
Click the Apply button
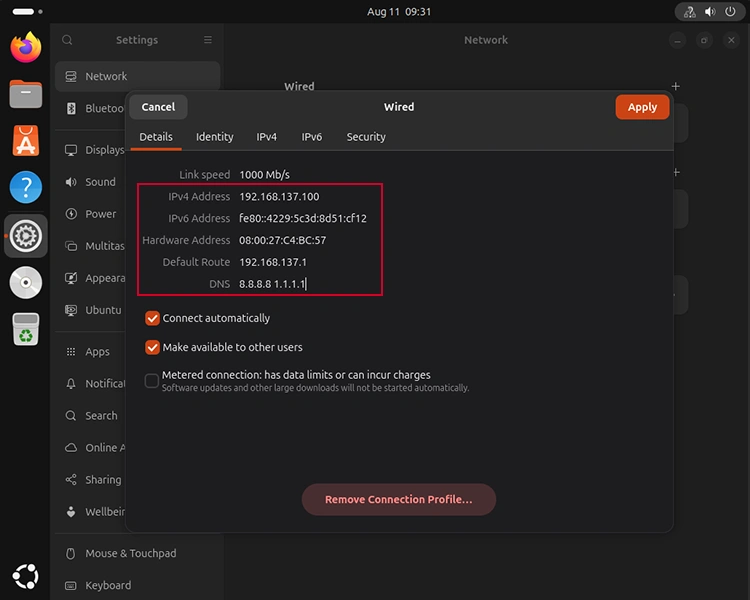tap(642, 107)
